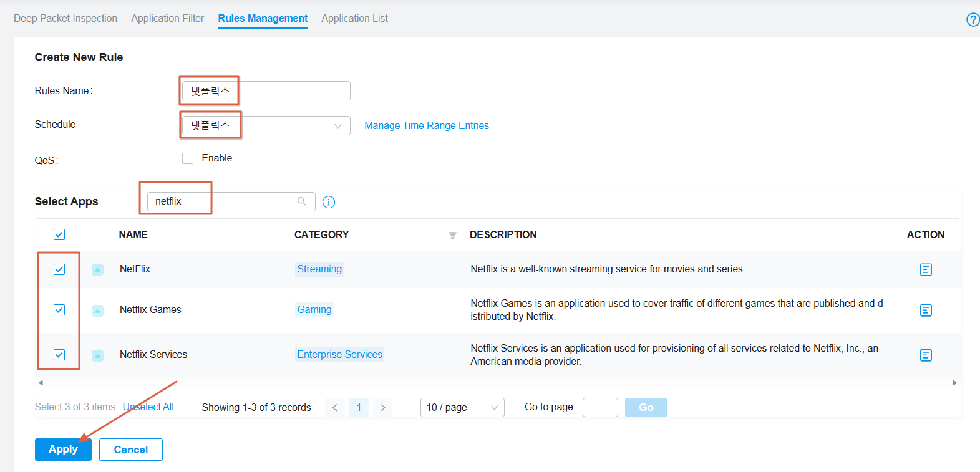The height and width of the screenshot is (472, 980).
Task: Switch to Deep Packet Inspection tab
Action: point(65,19)
